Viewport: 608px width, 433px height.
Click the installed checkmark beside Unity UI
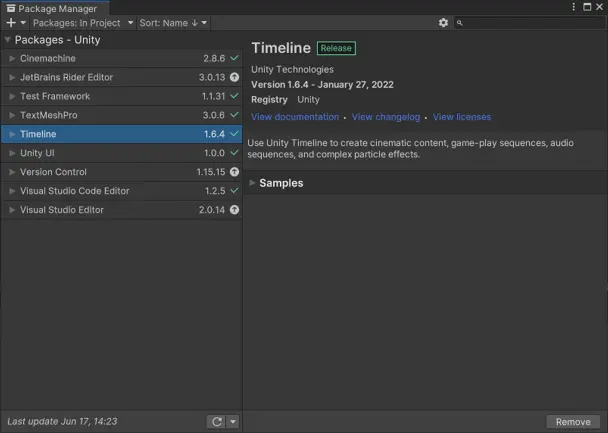pos(234,153)
